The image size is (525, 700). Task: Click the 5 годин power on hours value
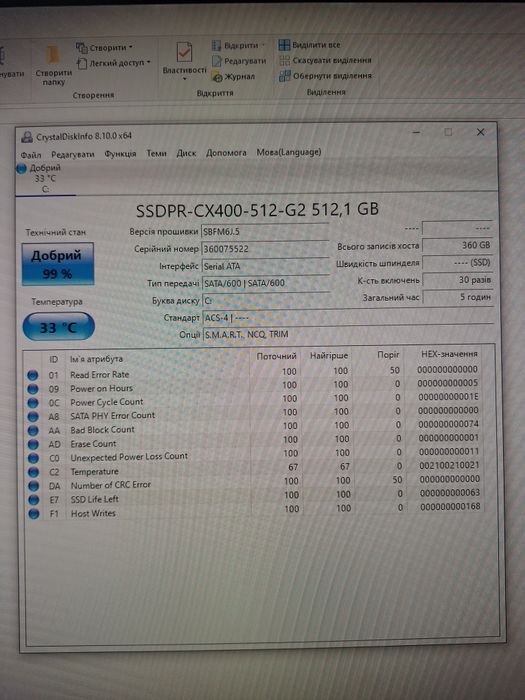click(x=458, y=297)
